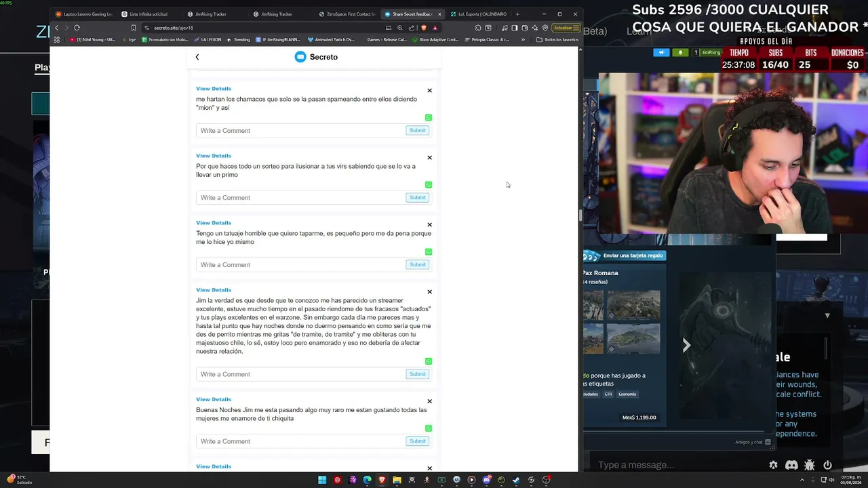Viewport: 868px width, 488px height.
Task: Open Steam from taskbar
Action: click(x=516, y=480)
